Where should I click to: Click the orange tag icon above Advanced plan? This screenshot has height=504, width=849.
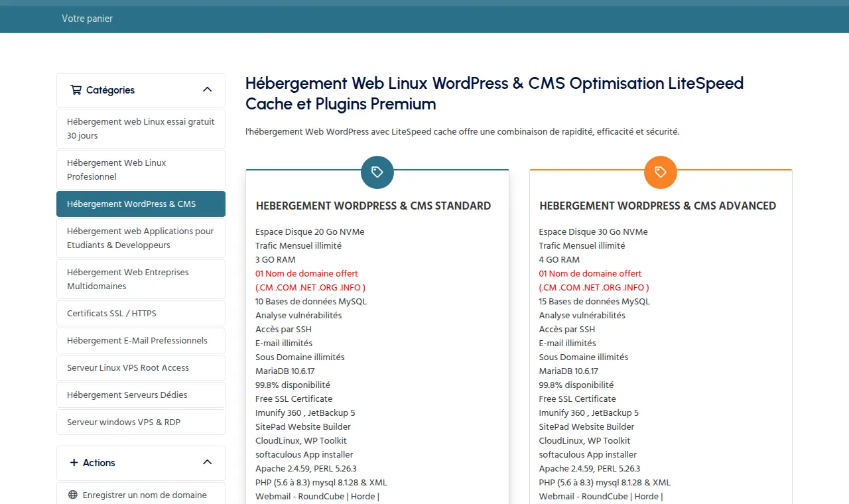point(661,172)
